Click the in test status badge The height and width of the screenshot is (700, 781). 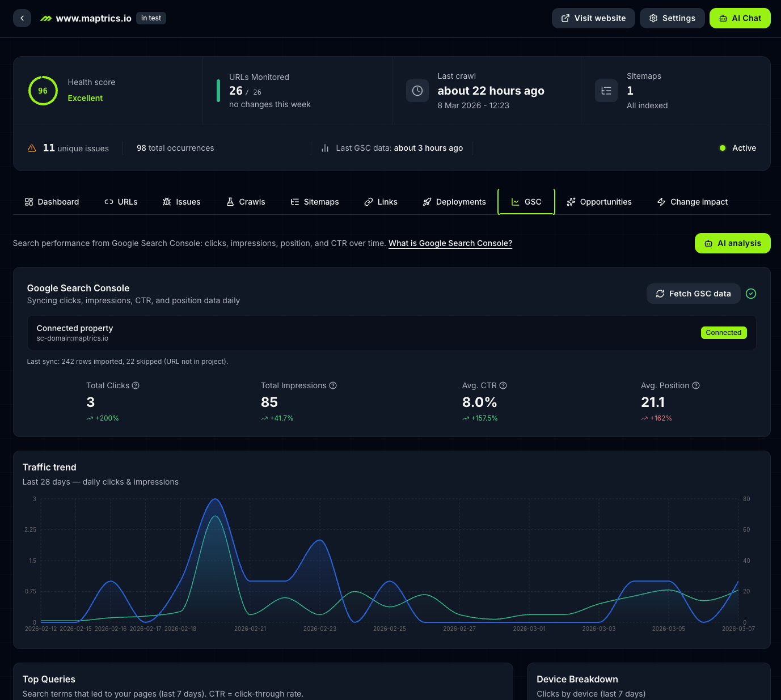pyautogui.click(x=151, y=18)
